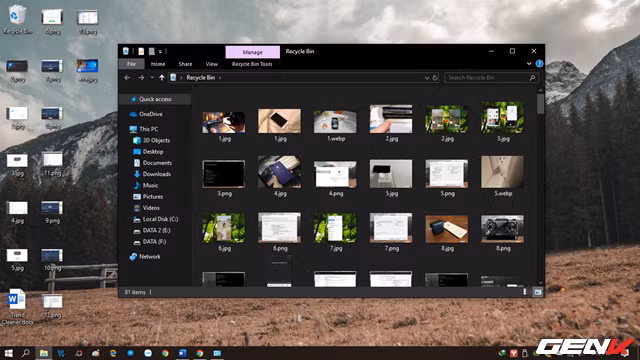Select the 5.webp thumbnail
The width and height of the screenshot is (640, 360).
pyautogui.click(x=502, y=176)
